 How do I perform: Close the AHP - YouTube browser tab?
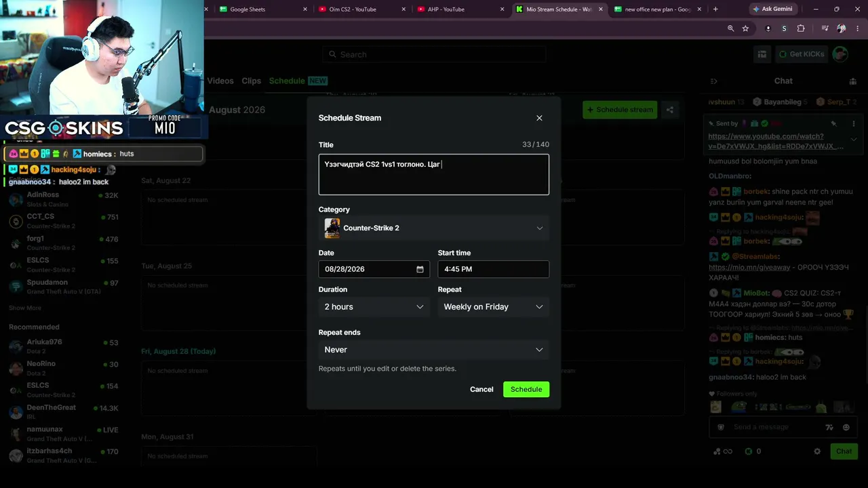tap(502, 9)
